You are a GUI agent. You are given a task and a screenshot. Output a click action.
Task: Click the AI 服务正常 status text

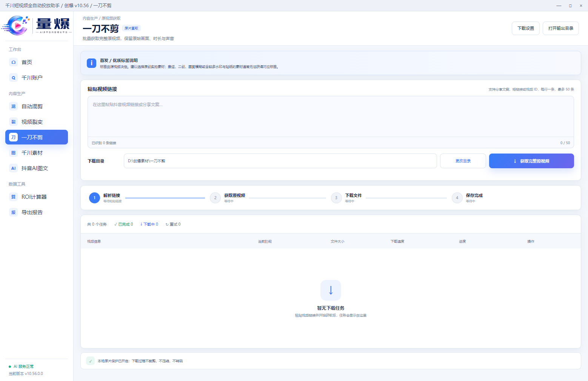point(24,367)
